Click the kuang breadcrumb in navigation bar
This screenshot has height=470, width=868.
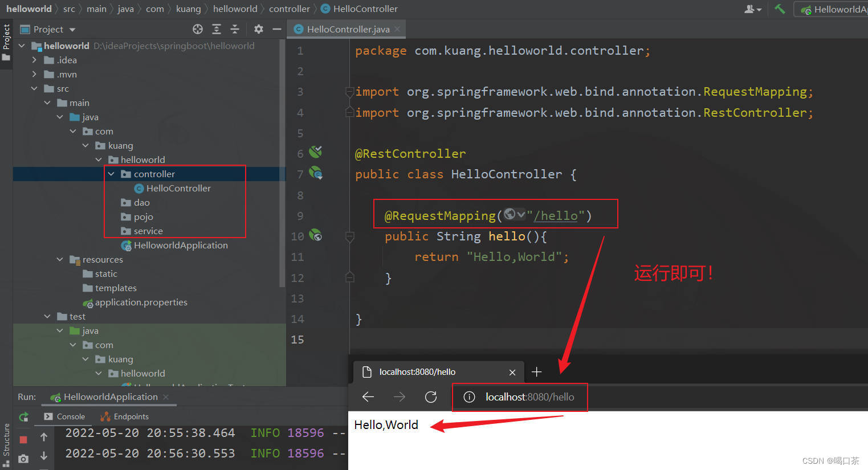pos(188,9)
